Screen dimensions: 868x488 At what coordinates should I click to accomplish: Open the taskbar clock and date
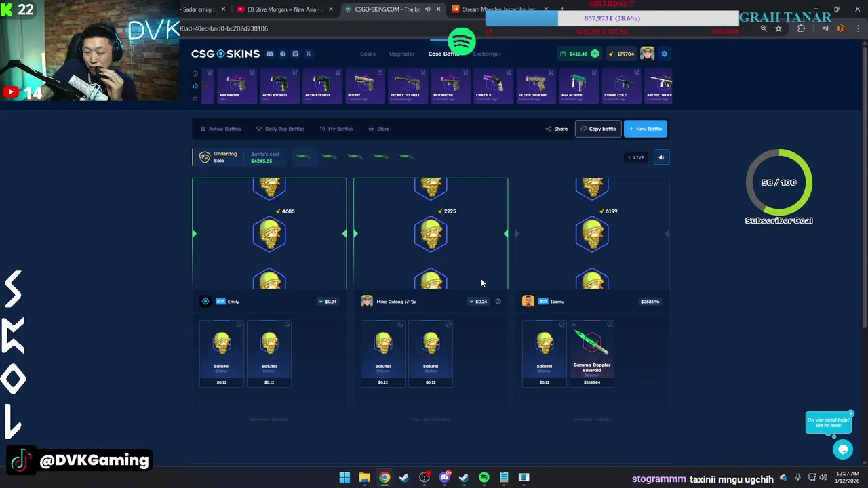click(848, 478)
